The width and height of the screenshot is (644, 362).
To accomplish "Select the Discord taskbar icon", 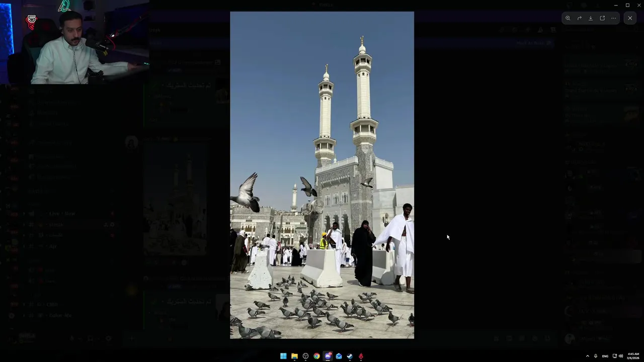I will tap(328, 356).
